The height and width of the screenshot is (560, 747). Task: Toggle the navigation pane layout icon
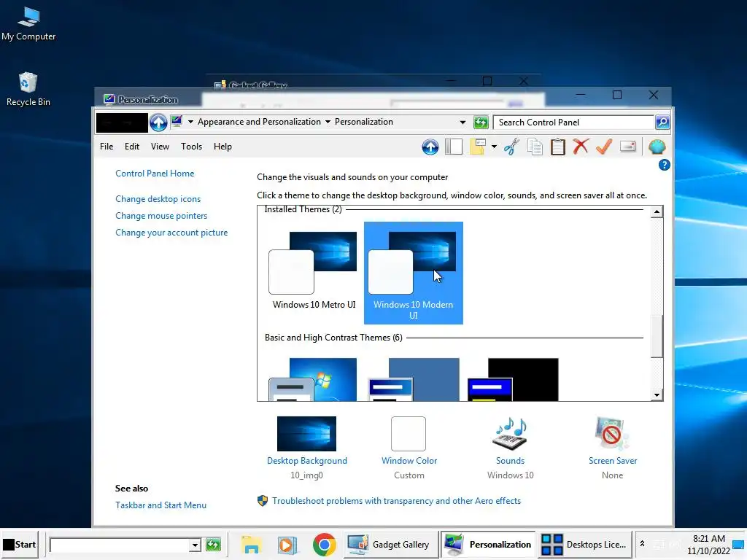454,147
